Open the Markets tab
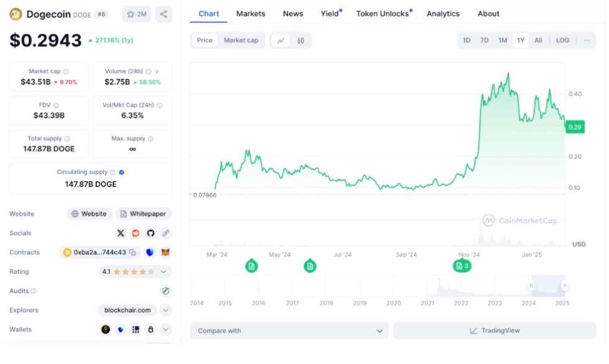The height and width of the screenshot is (364, 609). click(251, 14)
